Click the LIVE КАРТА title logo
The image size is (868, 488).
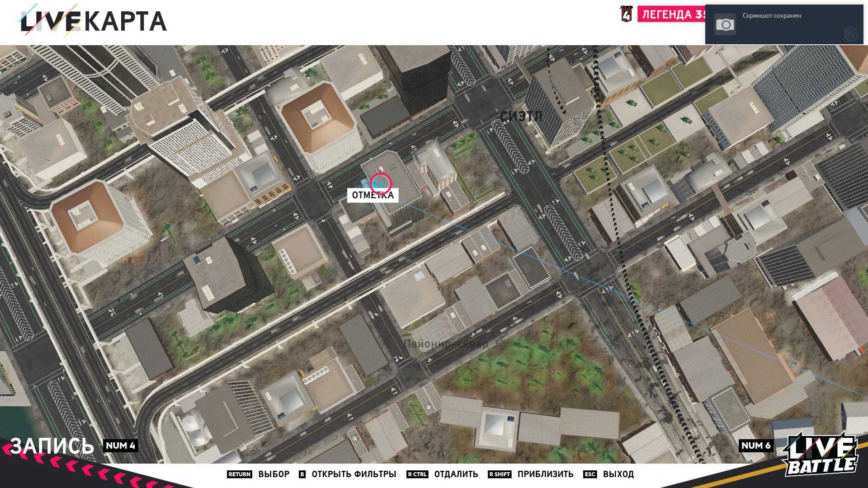click(94, 21)
